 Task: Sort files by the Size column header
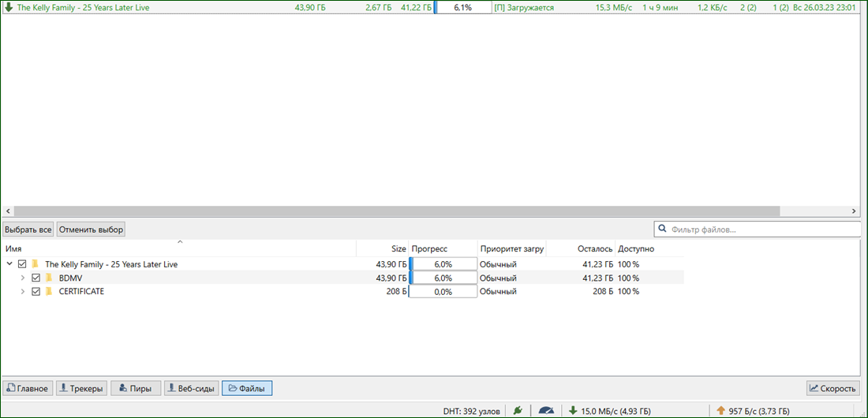coord(382,249)
